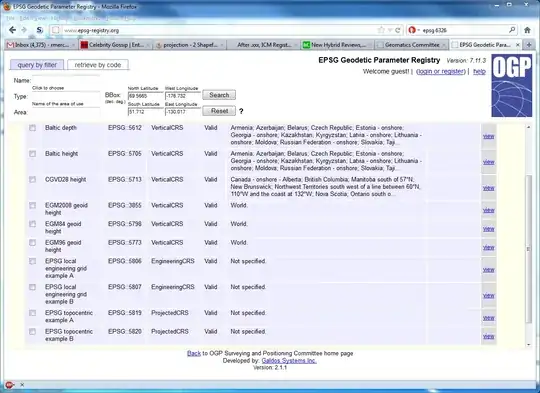
Task: View the EGM84 geoid height record
Action: (x=488, y=229)
